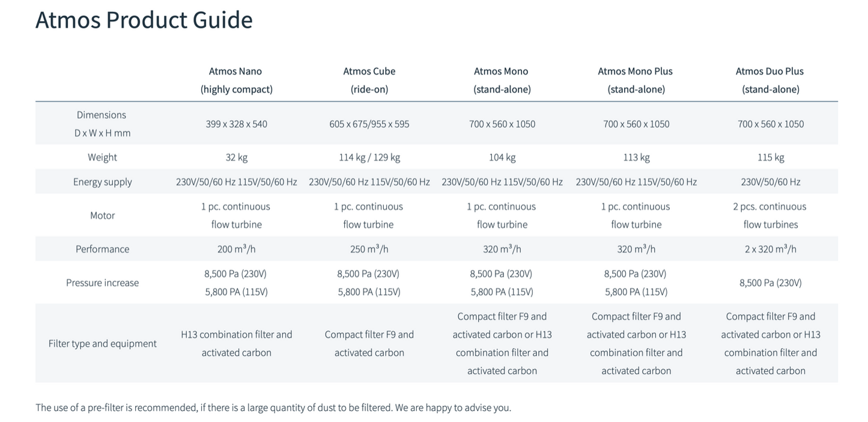Select the Weight row label
Screen dimensions: 868x422
click(x=102, y=157)
